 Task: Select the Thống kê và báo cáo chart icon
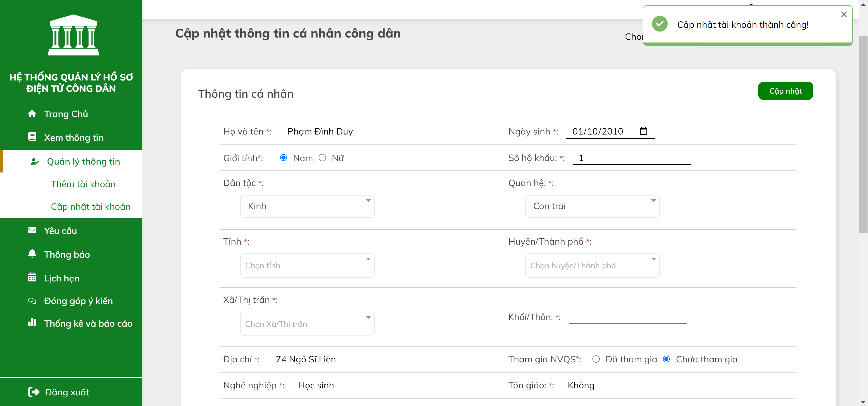(x=32, y=323)
